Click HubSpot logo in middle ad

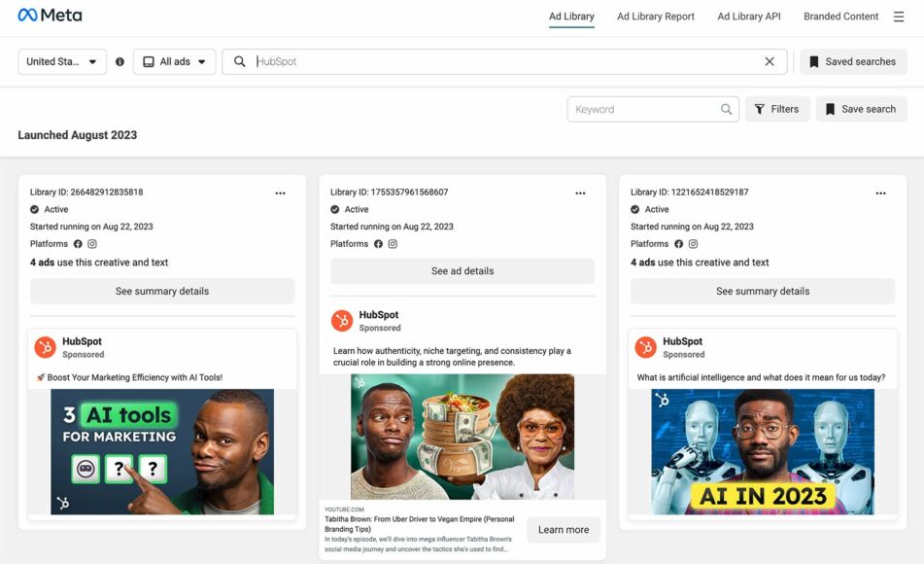pos(342,321)
